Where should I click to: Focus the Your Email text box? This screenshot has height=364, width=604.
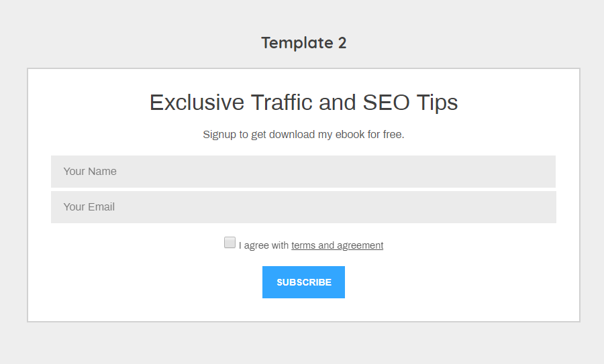(x=303, y=207)
